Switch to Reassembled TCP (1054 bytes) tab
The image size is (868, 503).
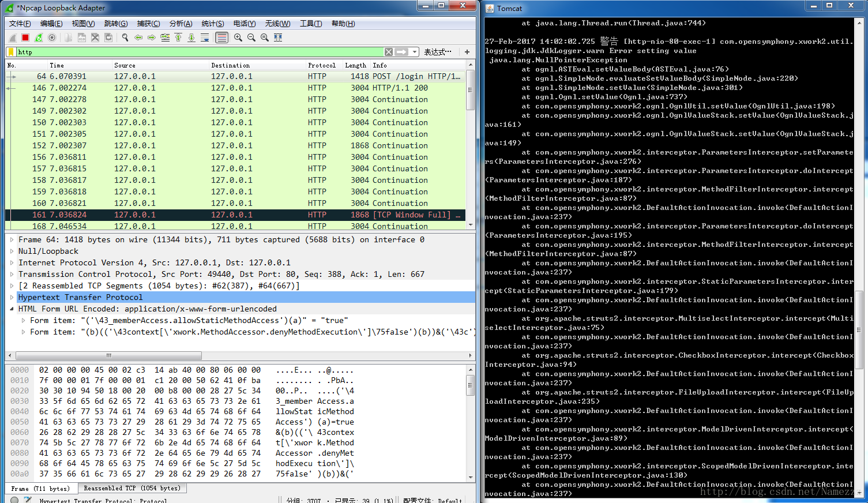click(132, 489)
